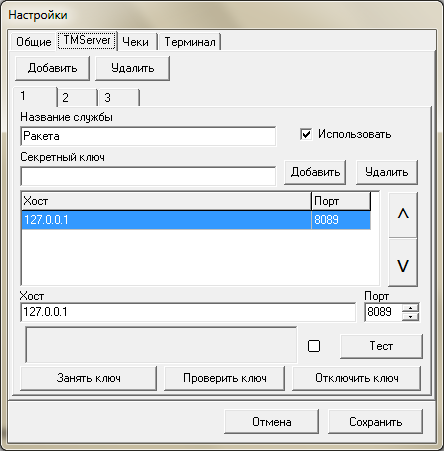Move selected host down with V button
444x451 pixels.
click(x=403, y=262)
